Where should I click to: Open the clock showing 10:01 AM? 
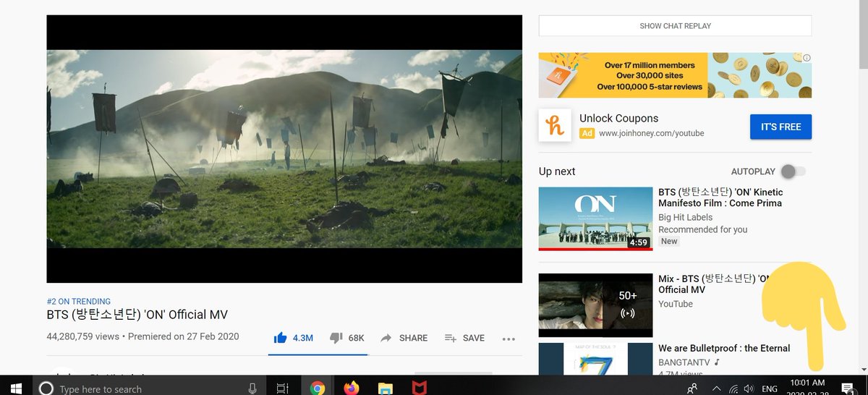[807, 383]
